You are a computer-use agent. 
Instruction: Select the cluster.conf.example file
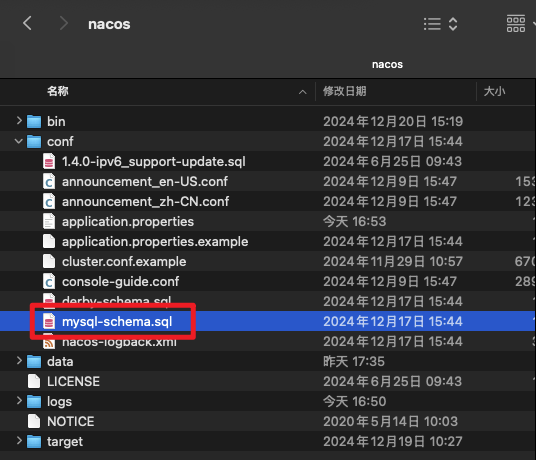tap(267, 261)
